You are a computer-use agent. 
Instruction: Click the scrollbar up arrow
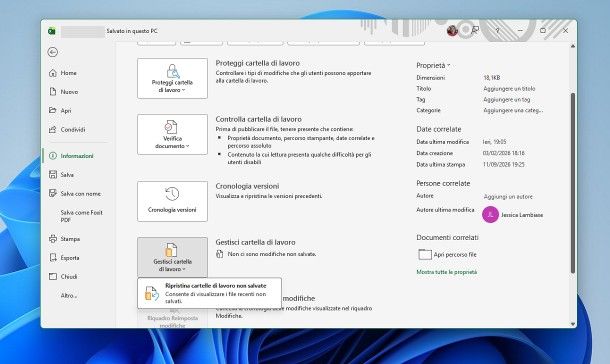tap(573, 46)
